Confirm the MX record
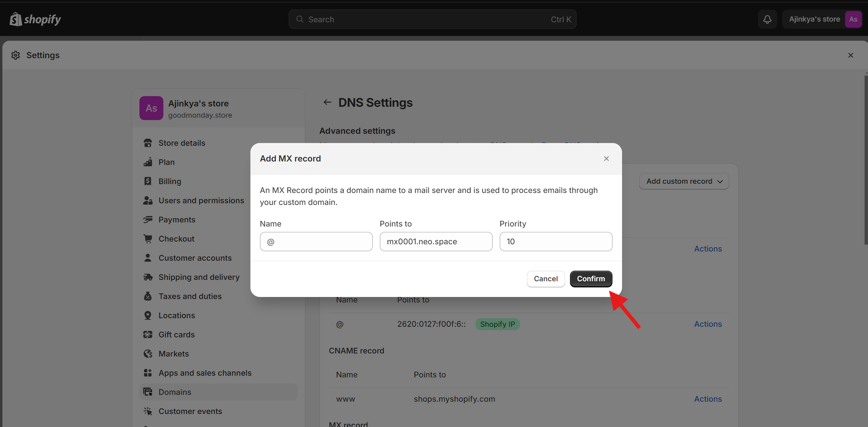Viewport: 868px width, 427px height. pos(591,279)
